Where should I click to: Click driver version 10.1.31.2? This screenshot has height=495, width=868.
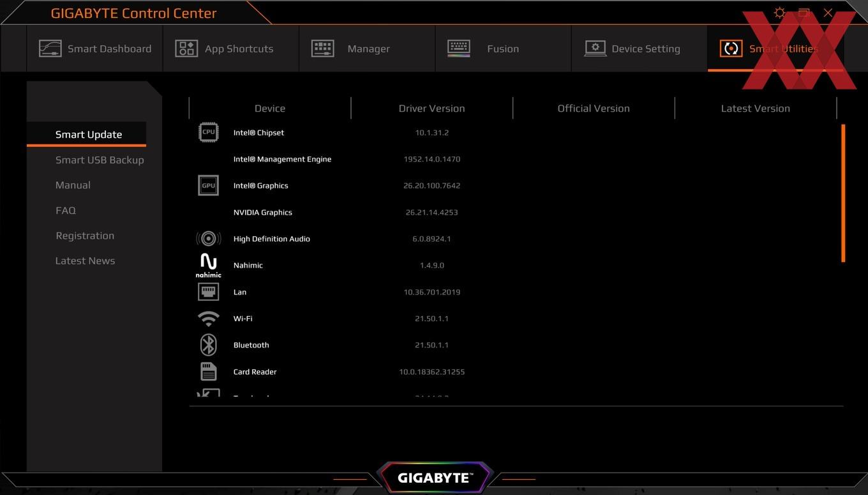[x=432, y=132]
